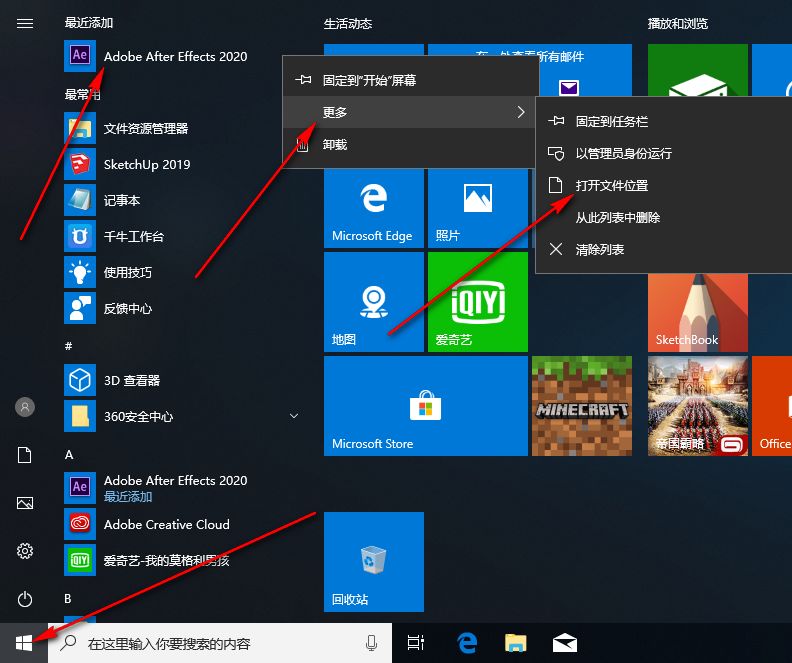This screenshot has width=792, height=663.
Task: Click the microphone icon in search box
Action: coord(371,643)
